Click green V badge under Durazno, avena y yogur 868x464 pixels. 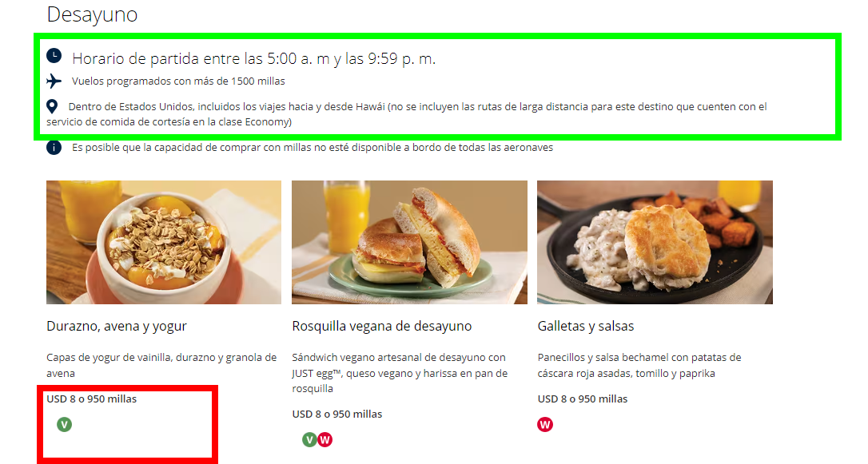pos(64,425)
